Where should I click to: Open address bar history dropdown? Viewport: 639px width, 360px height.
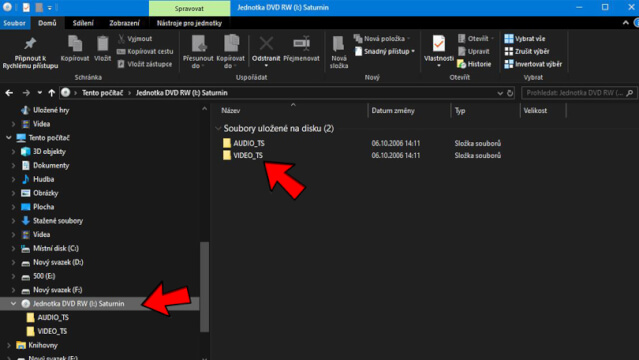(x=500, y=93)
